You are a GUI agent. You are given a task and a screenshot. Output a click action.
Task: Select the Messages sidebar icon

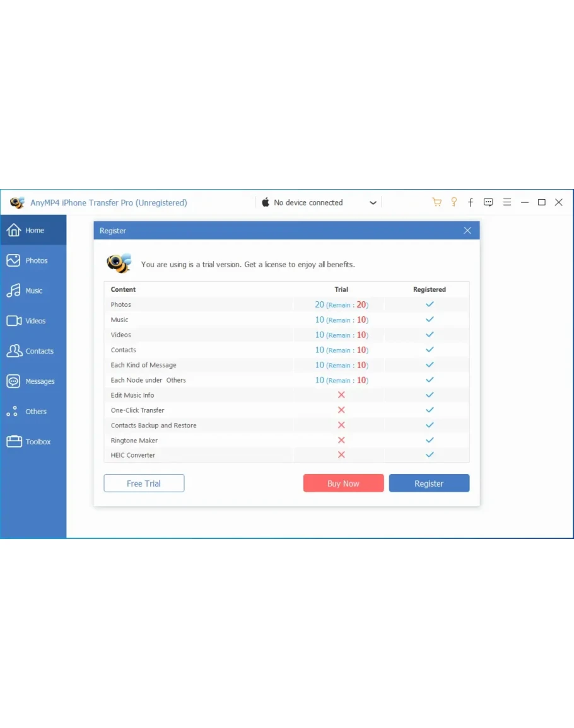[14, 381]
